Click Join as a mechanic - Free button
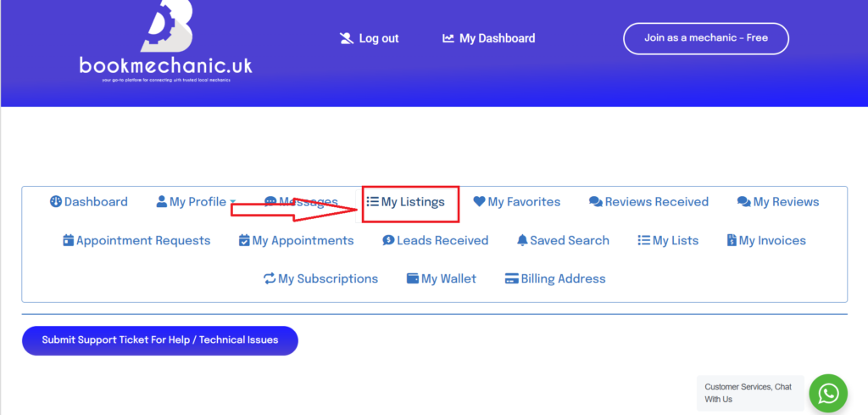 (x=705, y=38)
